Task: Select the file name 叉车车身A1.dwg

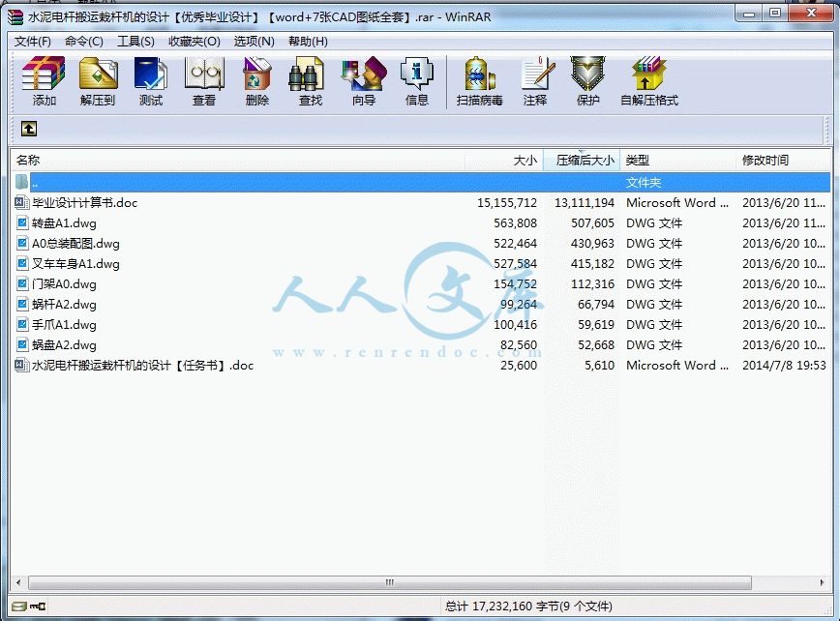Action: pyautogui.click(x=75, y=264)
